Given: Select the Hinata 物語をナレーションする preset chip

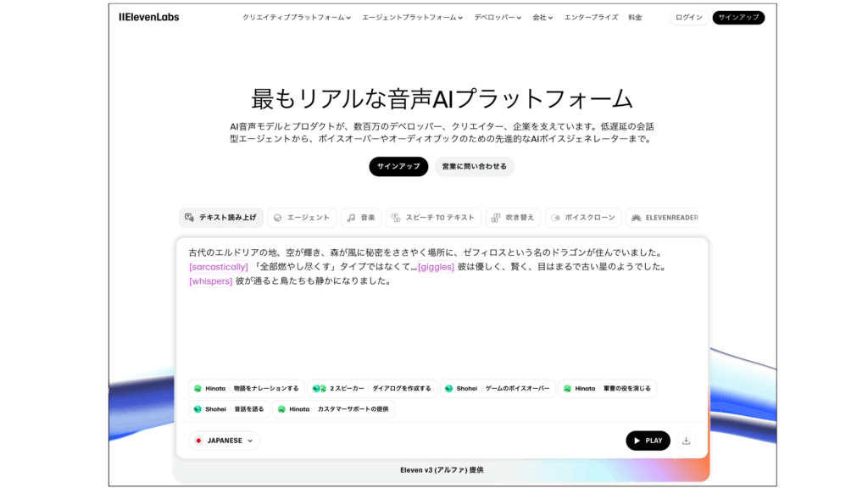Looking at the screenshot, I should (246, 388).
